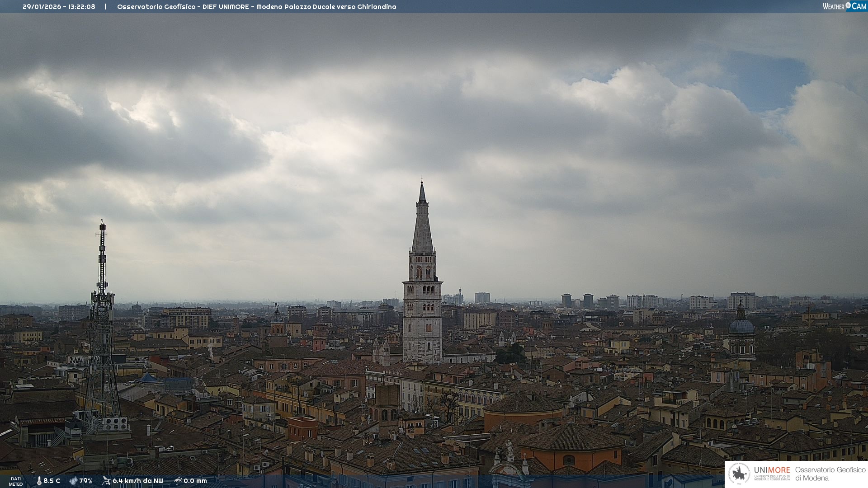The width and height of the screenshot is (868, 488).
Task: Click Osservatorio Geofisico di Modena text
Action: [830, 474]
